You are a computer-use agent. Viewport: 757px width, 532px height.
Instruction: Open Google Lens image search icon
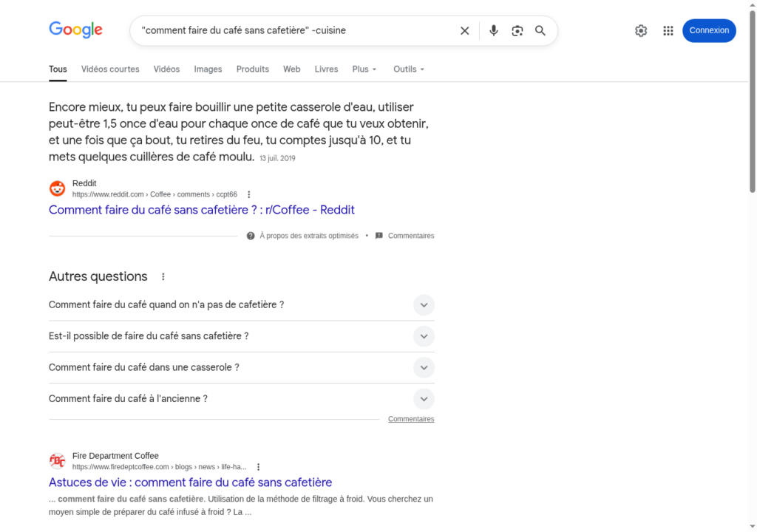517,30
